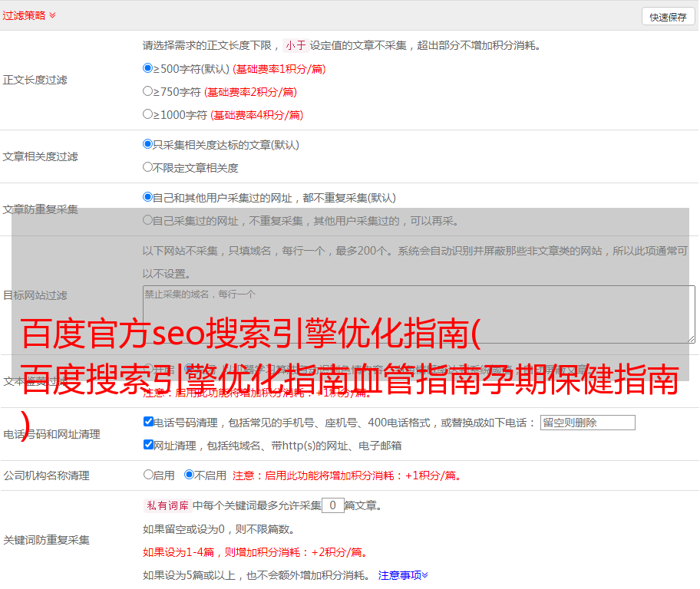Click the 私有词库 tag
Image resolution: width=700 pixels, height=589 pixels.
pos(167,505)
